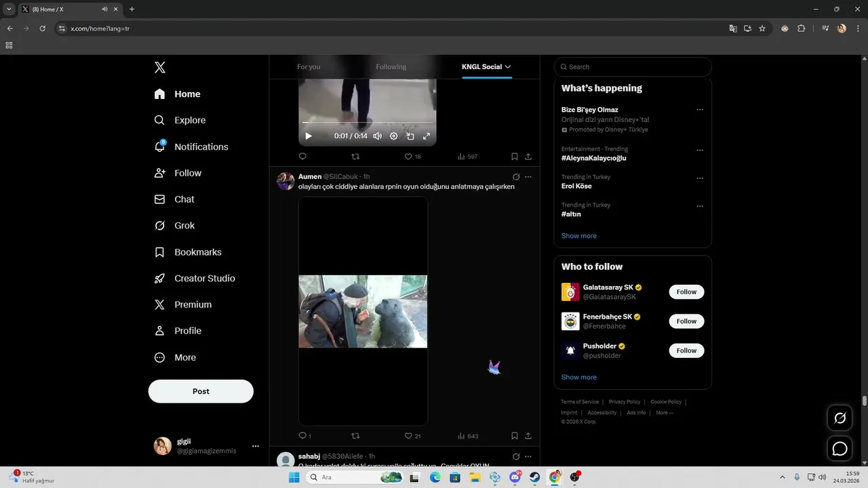Open more options on Aumen's post
The width and height of the screenshot is (868, 488).
click(x=528, y=177)
